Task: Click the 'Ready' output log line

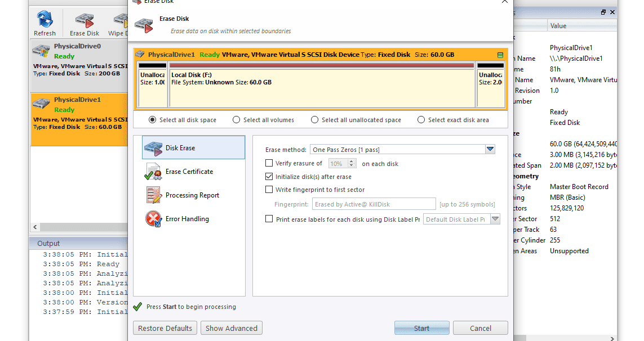Action: pos(81,264)
